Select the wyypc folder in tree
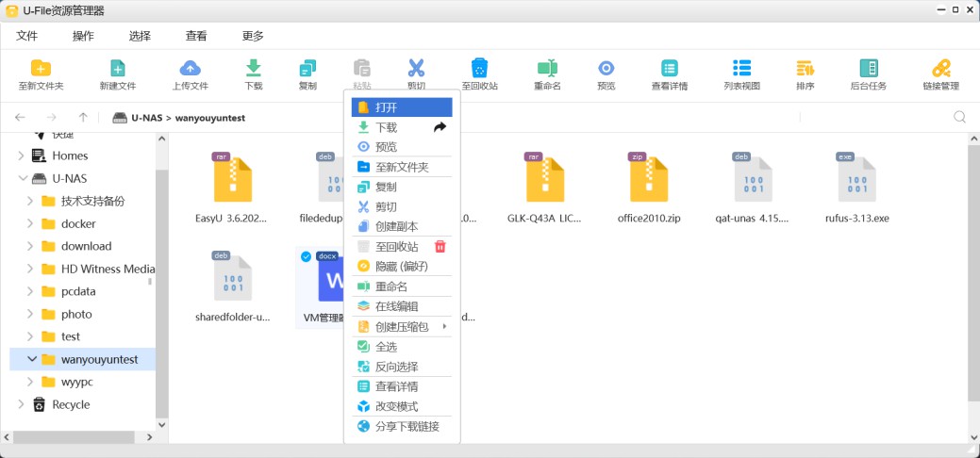This screenshot has height=458, width=980. [77, 382]
